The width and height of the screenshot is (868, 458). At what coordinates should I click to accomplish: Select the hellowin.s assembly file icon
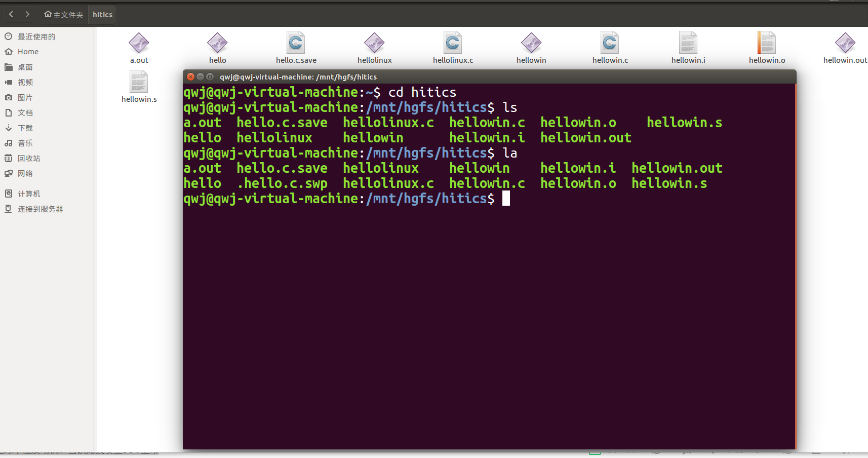[139, 82]
